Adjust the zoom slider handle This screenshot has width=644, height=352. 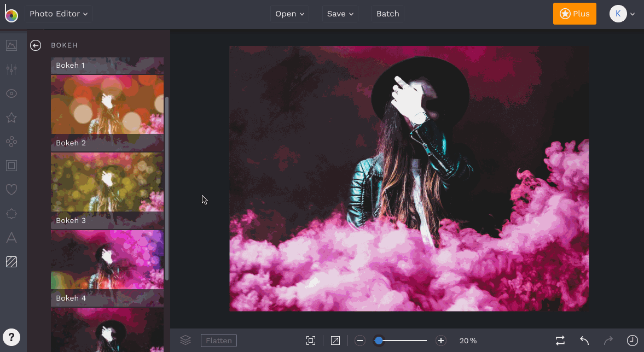[379, 341]
